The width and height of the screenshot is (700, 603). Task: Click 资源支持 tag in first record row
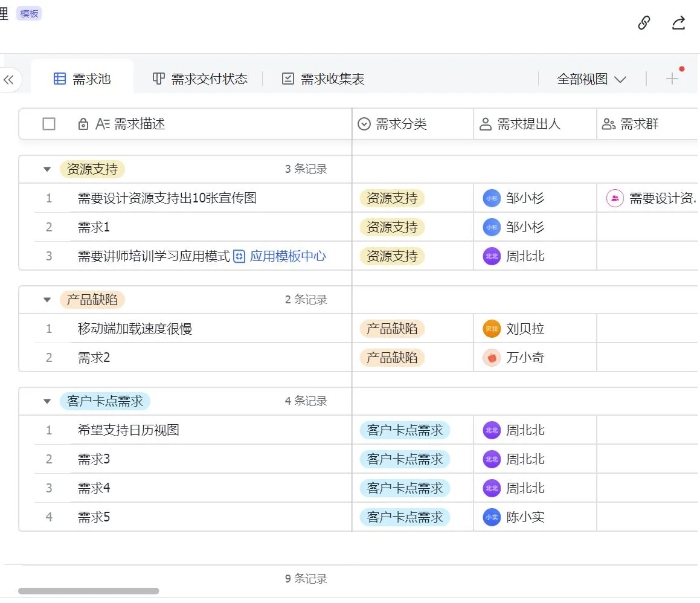(392, 198)
